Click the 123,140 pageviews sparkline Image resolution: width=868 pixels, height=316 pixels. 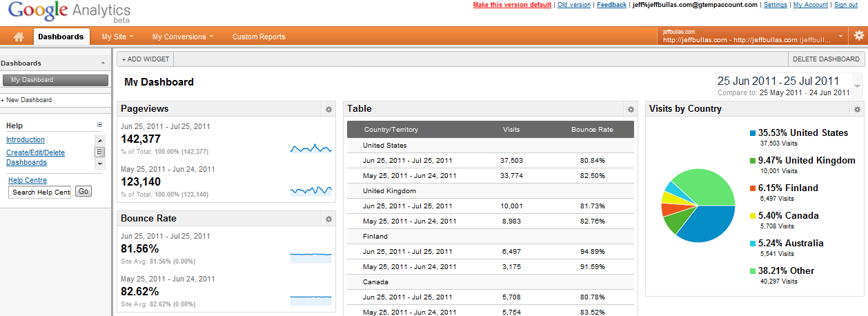click(x=310, y=190)
